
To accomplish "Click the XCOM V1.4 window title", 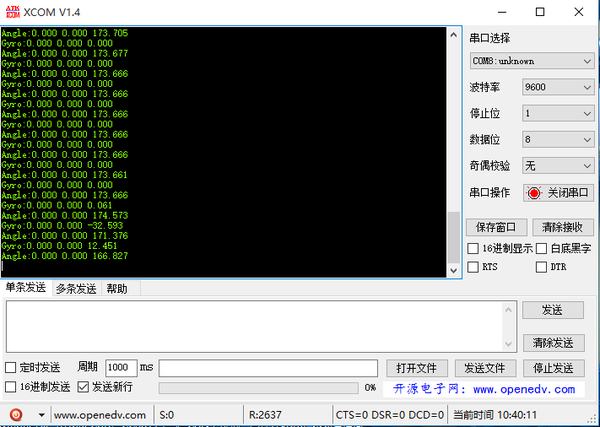I will tap(52, 12).
